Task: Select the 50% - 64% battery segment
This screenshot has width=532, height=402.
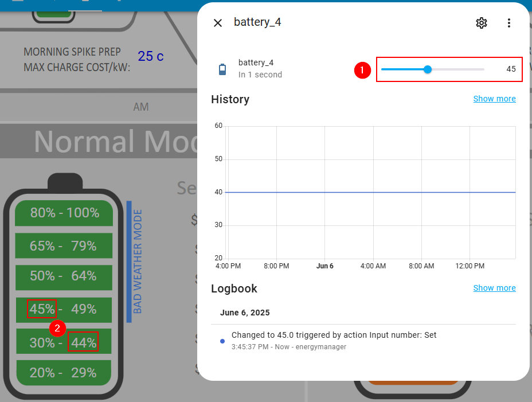Action: [x=64, y=276]
